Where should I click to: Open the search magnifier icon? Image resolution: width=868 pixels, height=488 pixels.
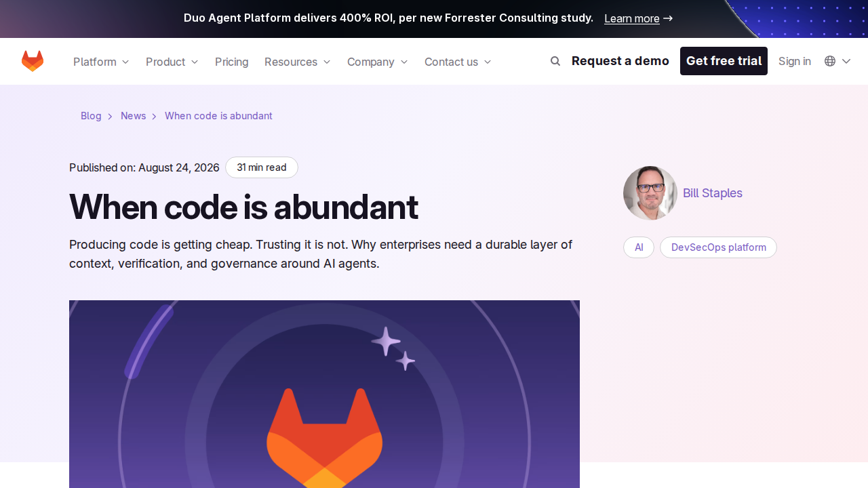[555, 61]
